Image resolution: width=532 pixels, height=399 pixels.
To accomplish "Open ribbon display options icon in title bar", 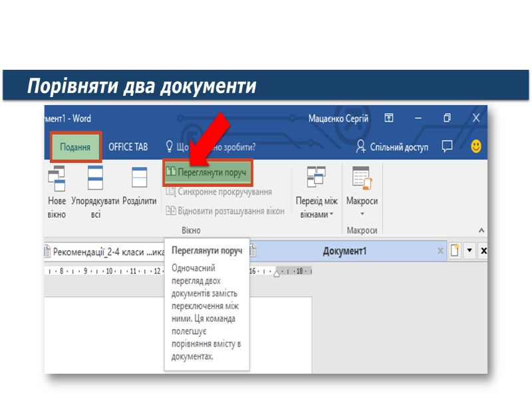I will point(389,118).
